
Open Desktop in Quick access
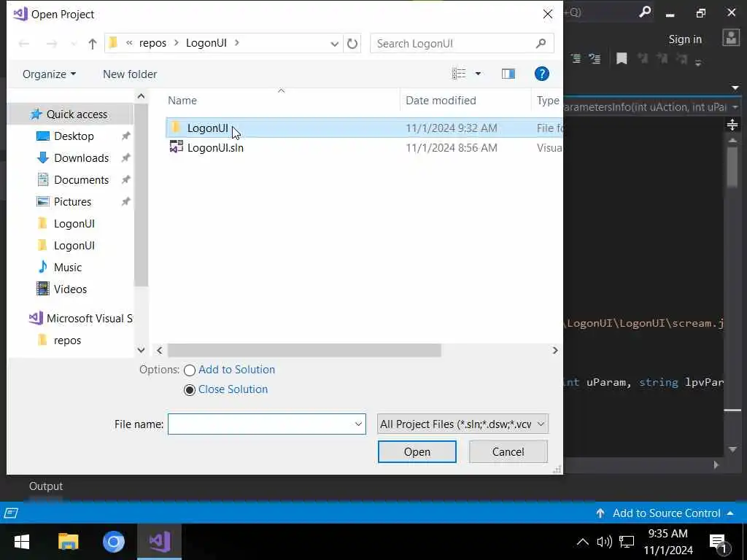click(74, 136)
